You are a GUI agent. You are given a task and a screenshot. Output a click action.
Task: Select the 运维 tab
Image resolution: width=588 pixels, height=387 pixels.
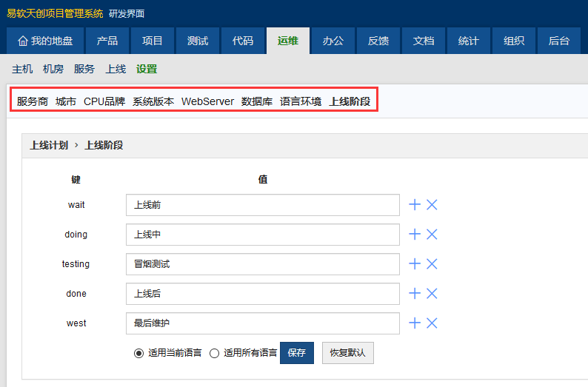288,41
